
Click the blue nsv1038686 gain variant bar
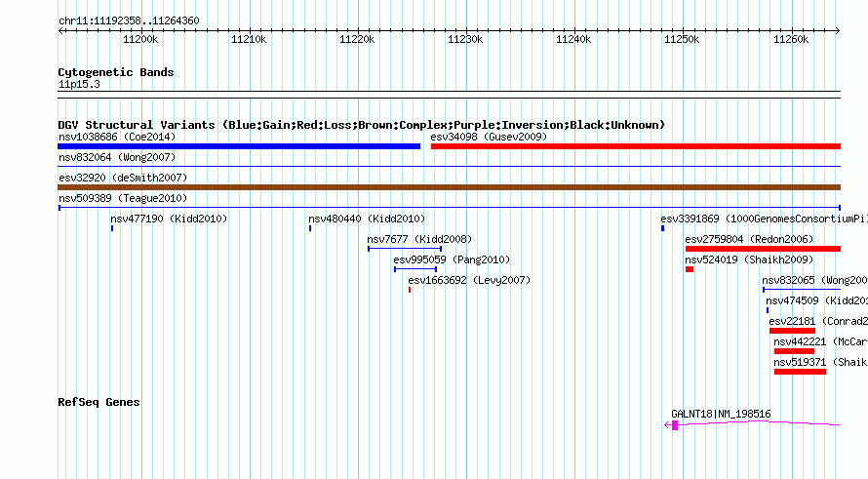tap(239, 146)
